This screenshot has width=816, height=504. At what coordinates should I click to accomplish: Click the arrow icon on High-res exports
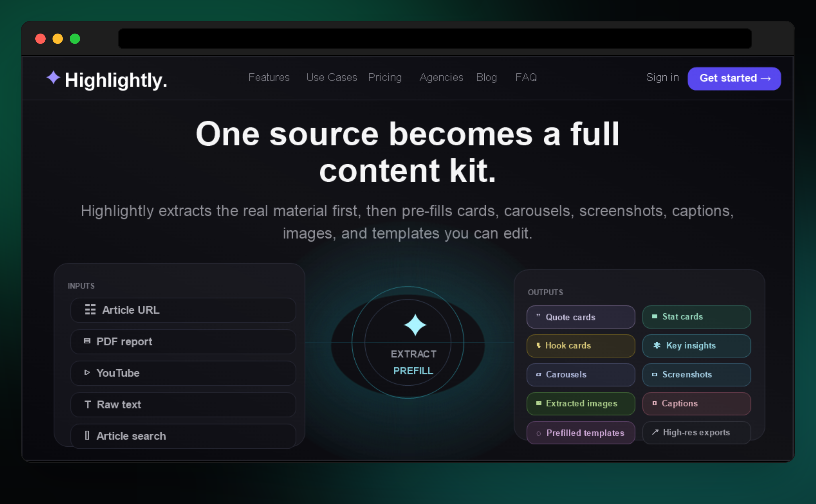(x=655, y=432)
